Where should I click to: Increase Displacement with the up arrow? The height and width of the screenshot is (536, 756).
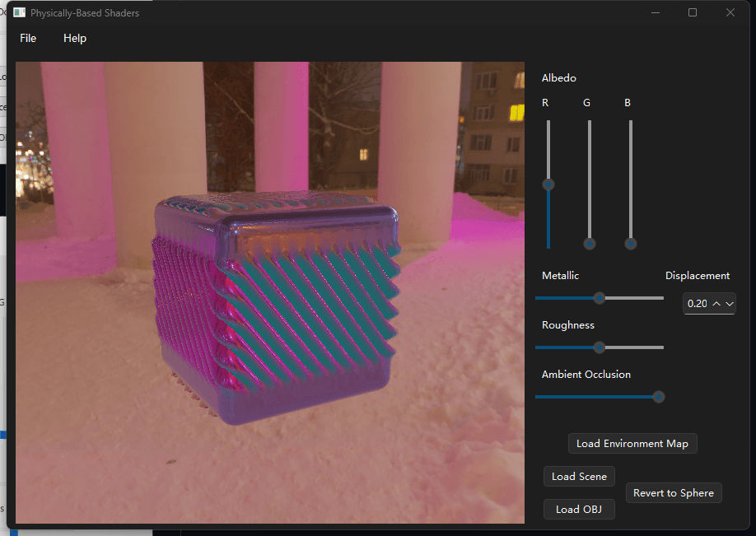point(716,304)
